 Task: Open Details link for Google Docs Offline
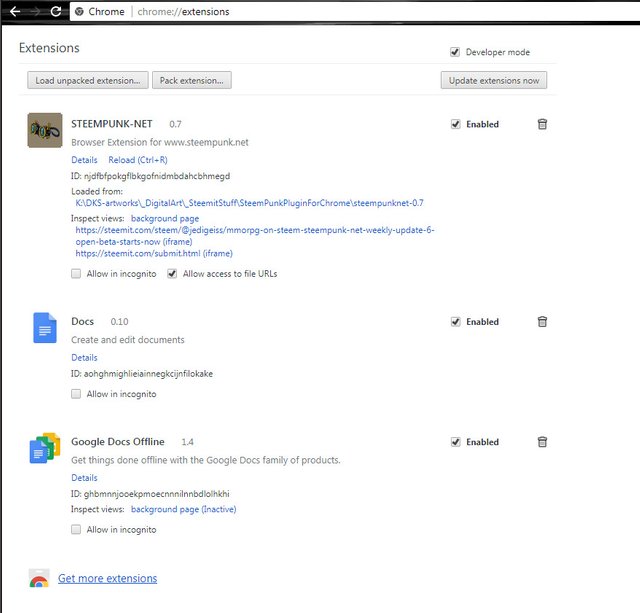point(84,478)
